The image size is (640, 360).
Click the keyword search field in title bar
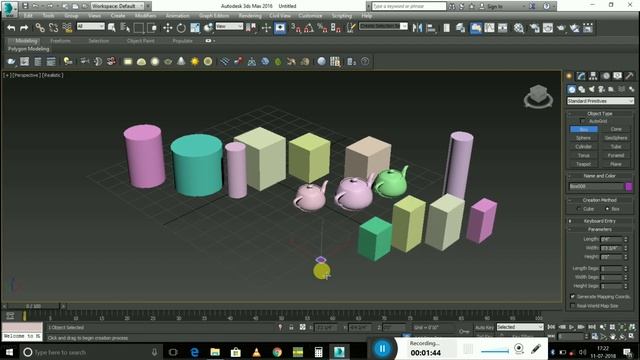click(408, 6)
